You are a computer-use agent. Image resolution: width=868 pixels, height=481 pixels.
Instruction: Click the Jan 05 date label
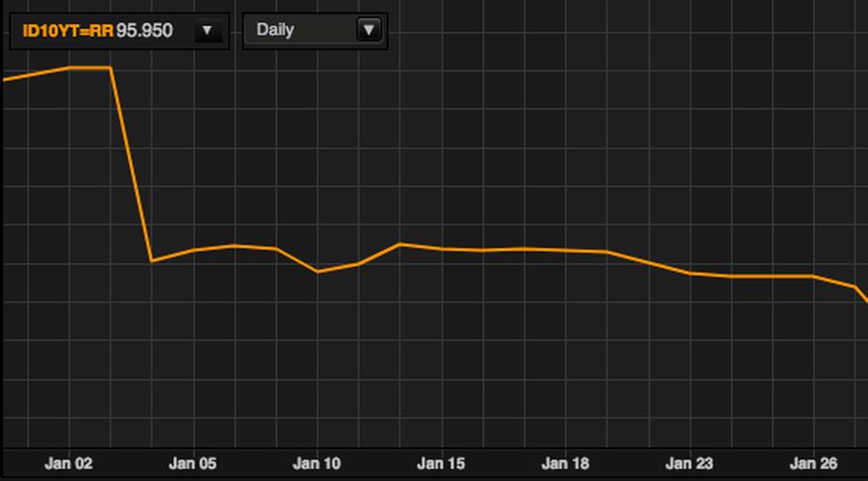coord(193,464)
